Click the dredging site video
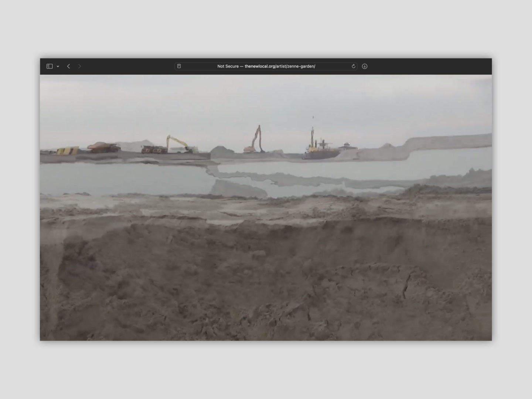The height and width of the screenshot is (399, 532). pos(266,208)
